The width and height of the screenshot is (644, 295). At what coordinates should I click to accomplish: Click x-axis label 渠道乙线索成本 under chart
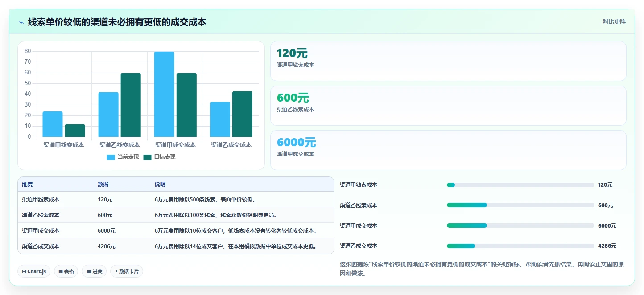[x=120, y=145]
